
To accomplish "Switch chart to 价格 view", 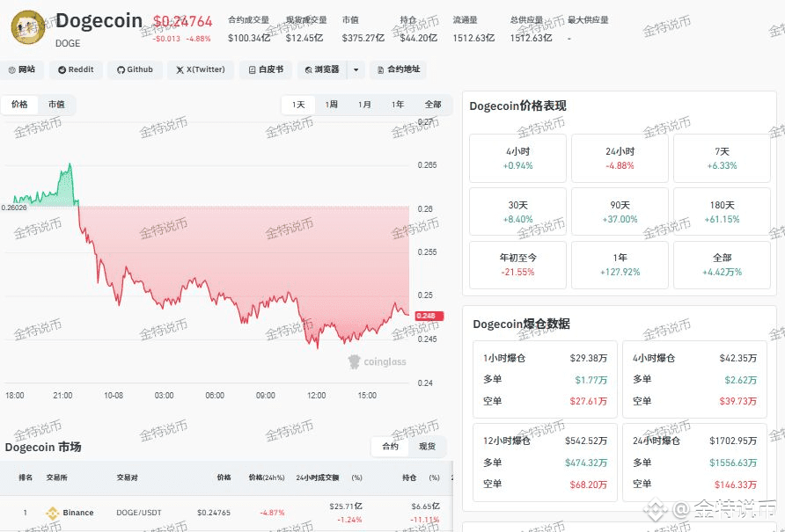I will coord(19,104).
